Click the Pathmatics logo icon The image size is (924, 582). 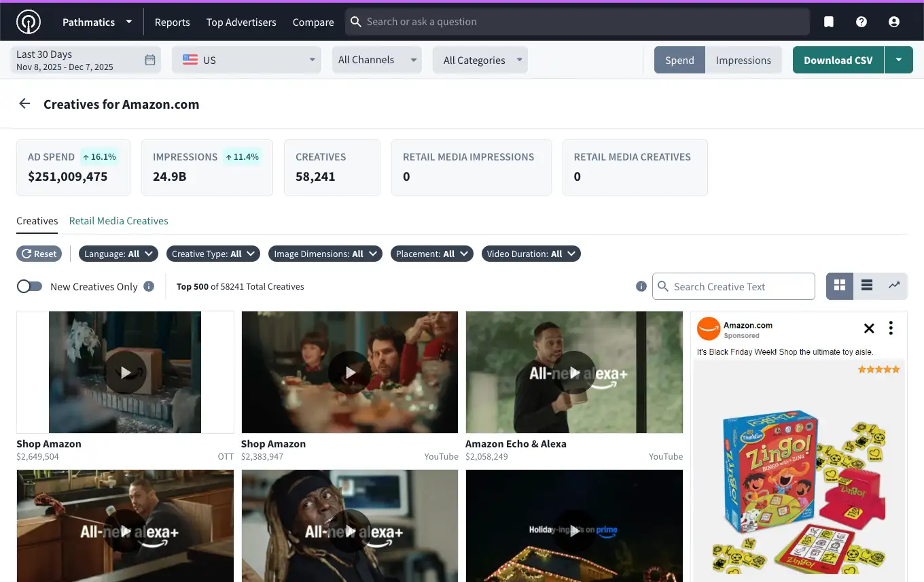(29, 22)
